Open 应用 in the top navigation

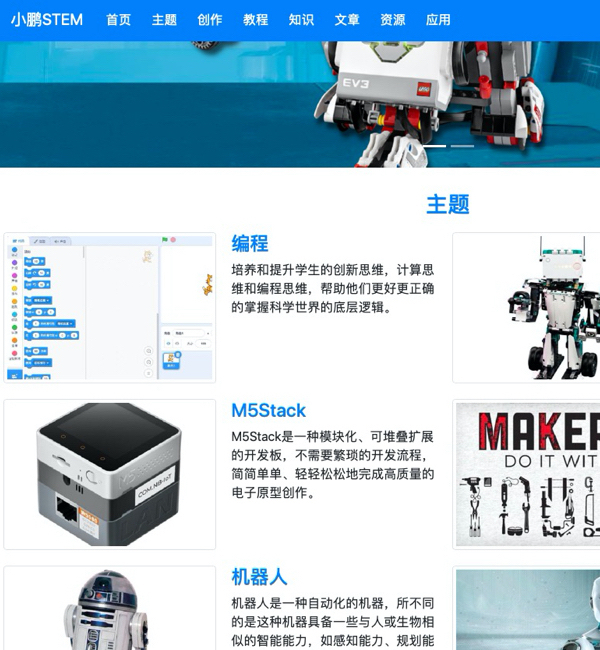pos(438,19)
